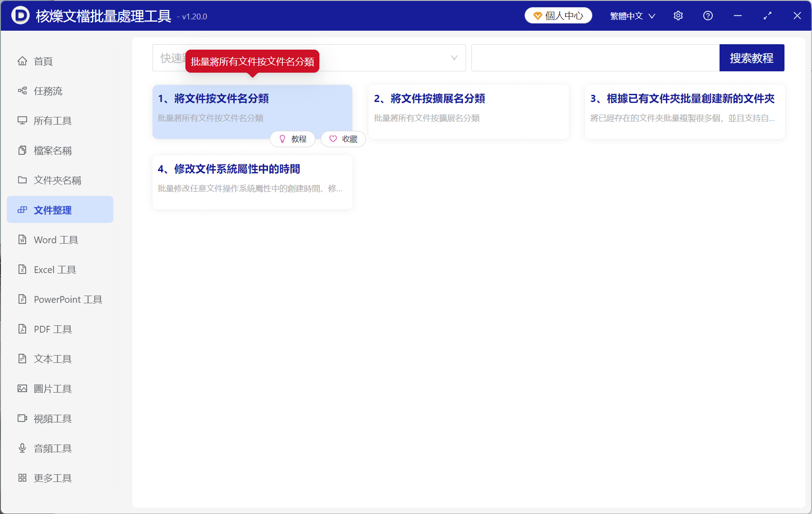
Task: Toggle 收藏 to favorite the file classification tool
Action: (343, 139)
